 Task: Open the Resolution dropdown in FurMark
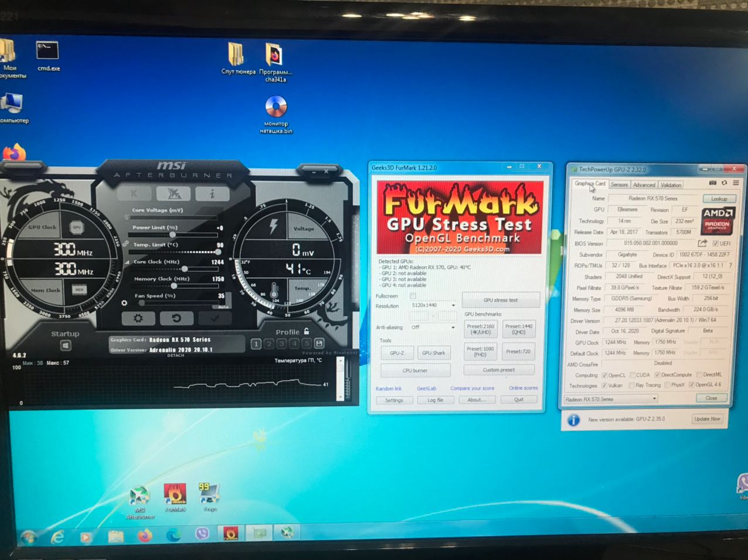click(433, 305)
